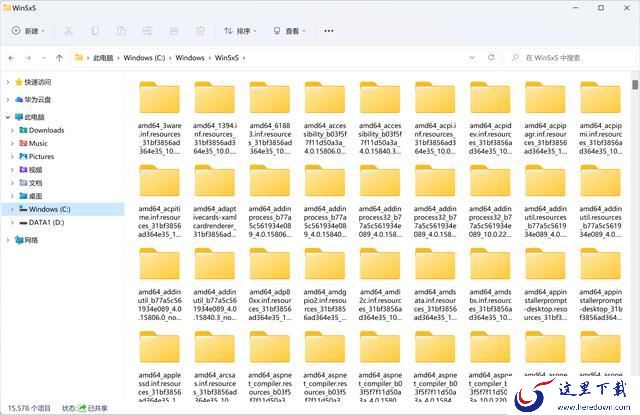Viewport: 640px width, 415px height.
Task: Open the 排序 (Sort) dropdown
Action: 240,31
